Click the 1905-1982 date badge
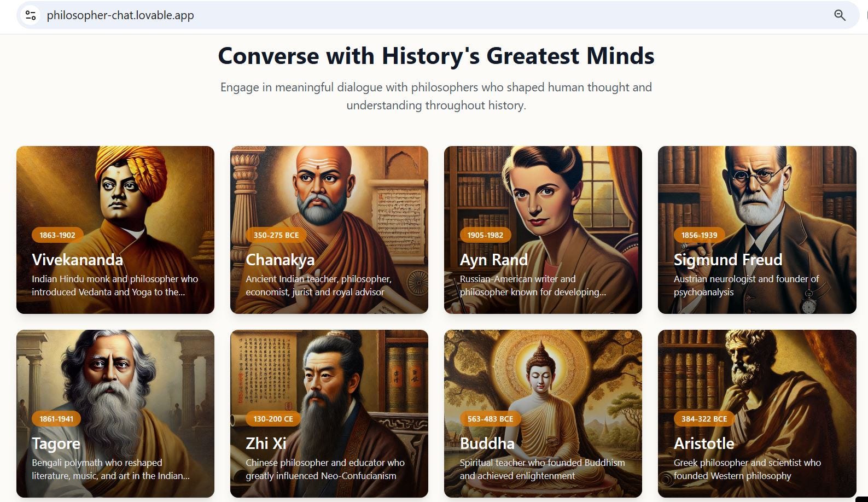 pos(485,235)
